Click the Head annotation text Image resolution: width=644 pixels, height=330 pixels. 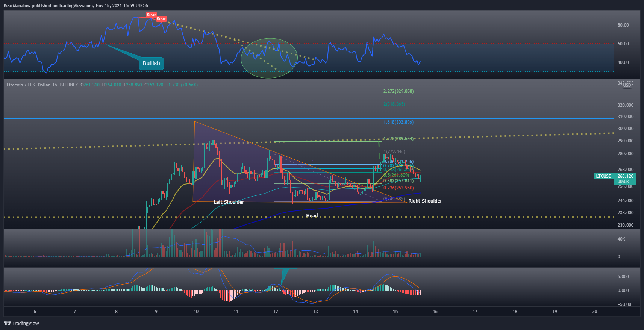pyautogui.click(x=312, y=216)
